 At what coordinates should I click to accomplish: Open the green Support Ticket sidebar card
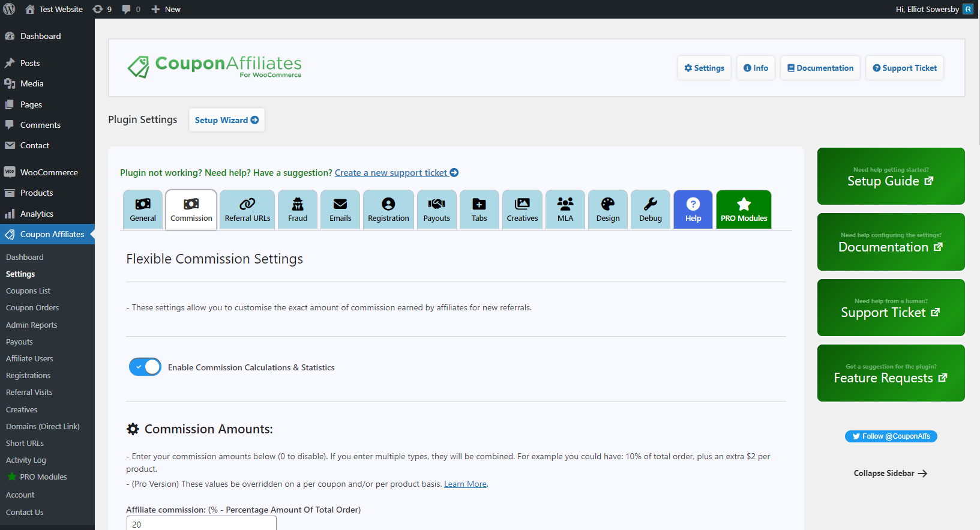pyautogui.click(x=891, y=307)
